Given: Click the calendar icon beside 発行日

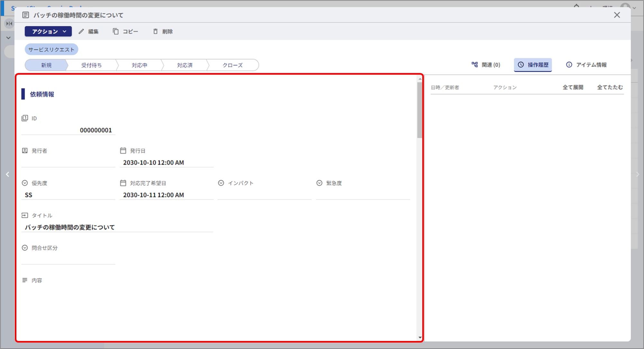Looking at the screenshot, I should (x=123, y=151).
